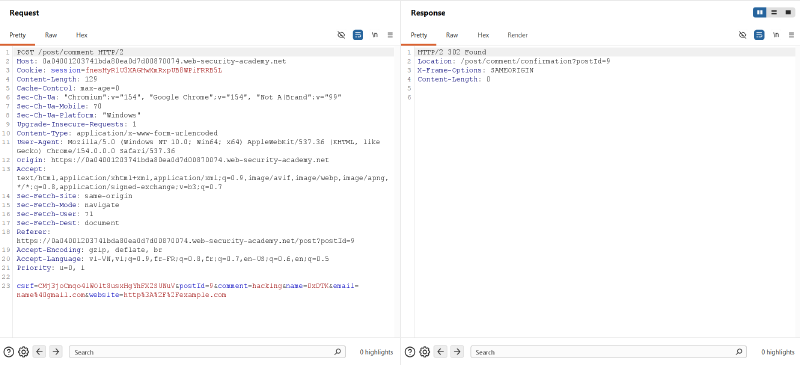Click Response panel search field
The height and width of the screenshot is (365, 800).
(x=608, y=352)
